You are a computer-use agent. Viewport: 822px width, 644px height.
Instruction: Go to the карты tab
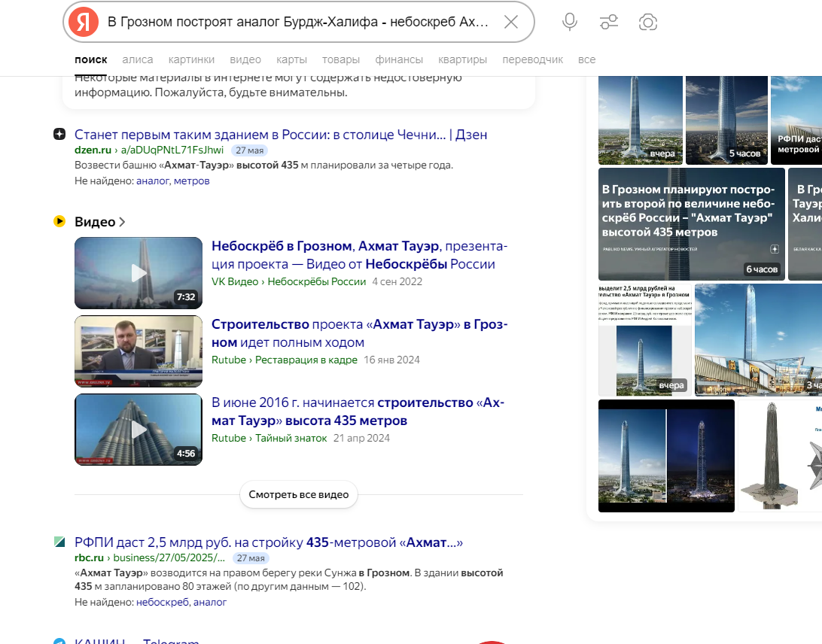click(291, 59)
